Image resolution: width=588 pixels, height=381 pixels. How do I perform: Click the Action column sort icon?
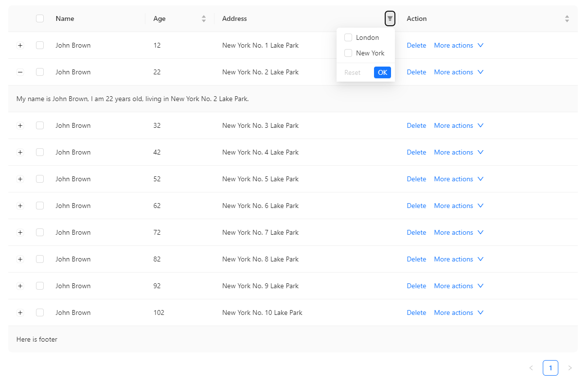[567, 18]
